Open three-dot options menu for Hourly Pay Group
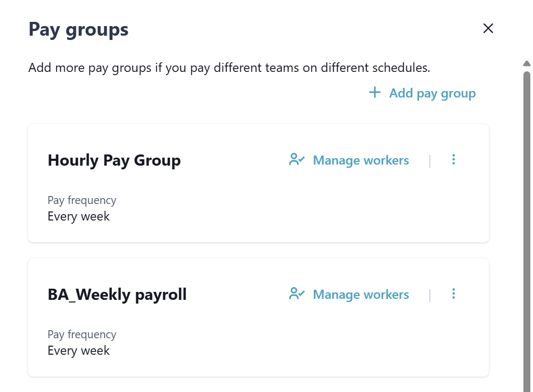The height and width of the screenshot is (392, 533). (x=454, y=159)
